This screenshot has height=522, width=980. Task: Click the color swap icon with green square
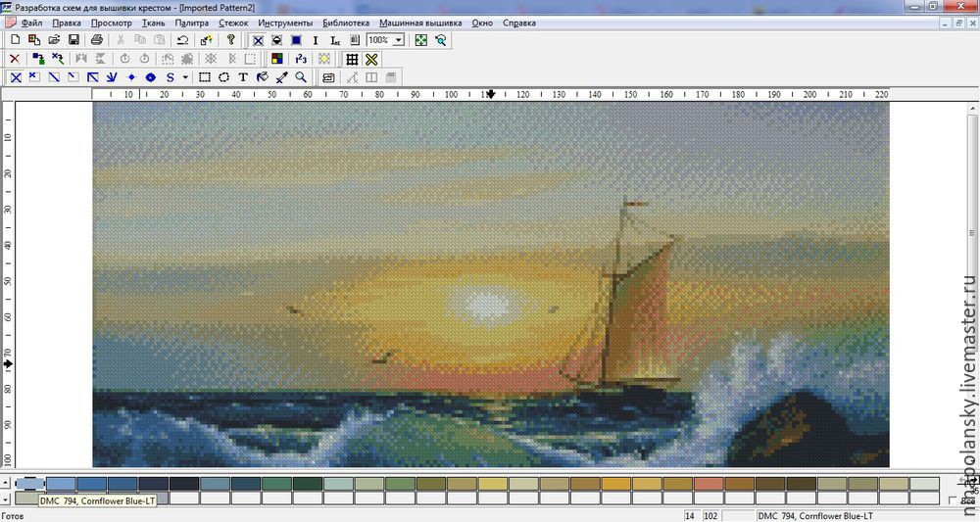(38, 59)
